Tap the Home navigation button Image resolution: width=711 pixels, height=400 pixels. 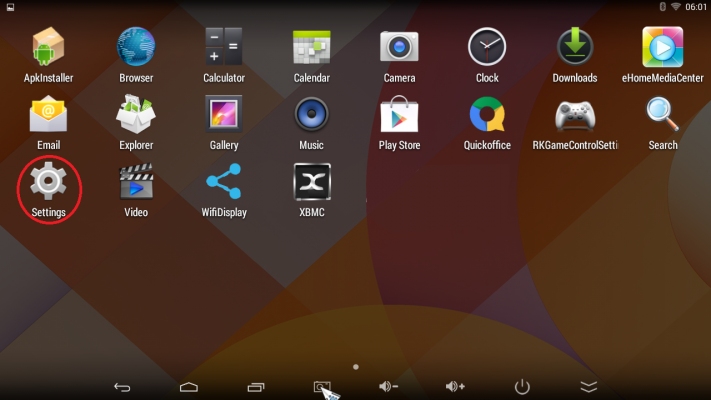coord(189,387)
